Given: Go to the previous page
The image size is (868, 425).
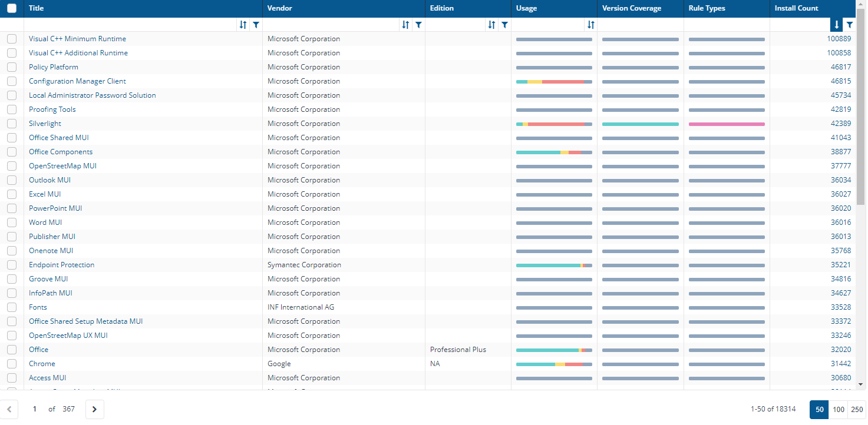Looking at the screenshot, I should tap(9, 409).
